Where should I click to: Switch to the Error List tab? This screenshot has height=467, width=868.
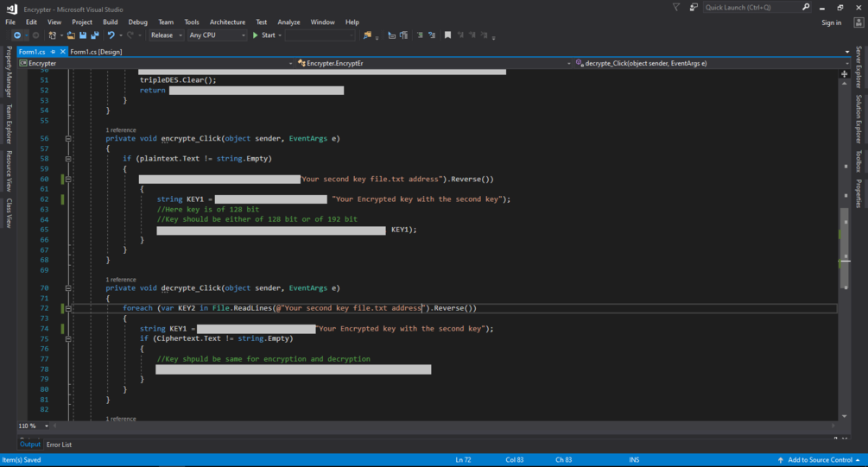60,445
